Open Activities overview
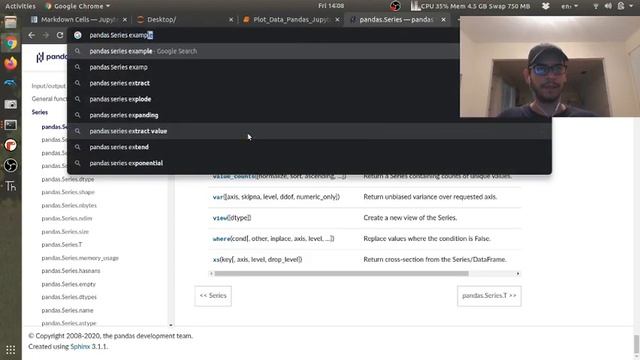This screenshot has width=640, height=360. pyautogui.click(x=20, y=6)
